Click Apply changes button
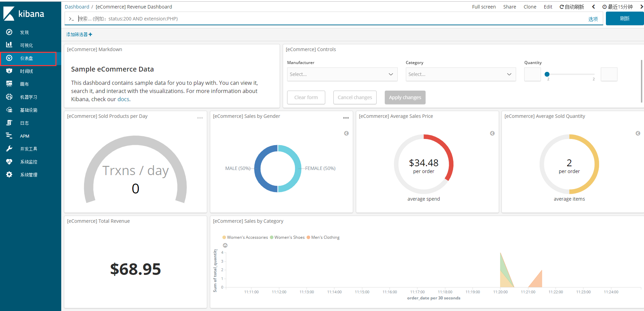Viewport: 644px width, 311px height. (x=405, y=97)
